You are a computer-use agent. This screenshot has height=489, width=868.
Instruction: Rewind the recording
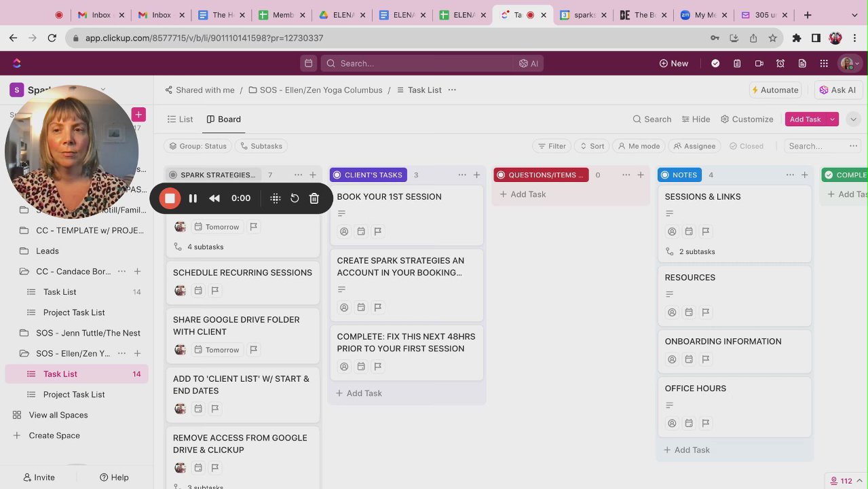(214, 198)
